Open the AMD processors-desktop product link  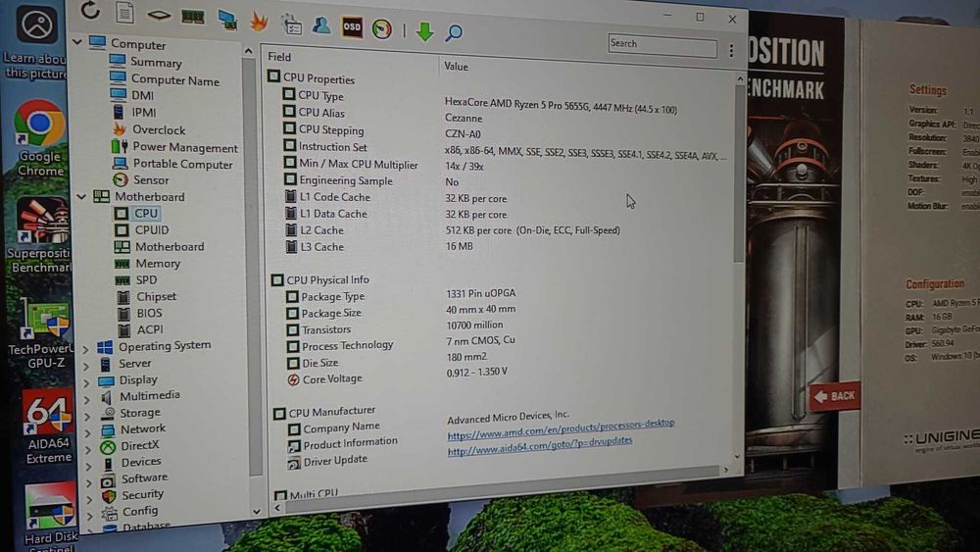click(561, 430)
